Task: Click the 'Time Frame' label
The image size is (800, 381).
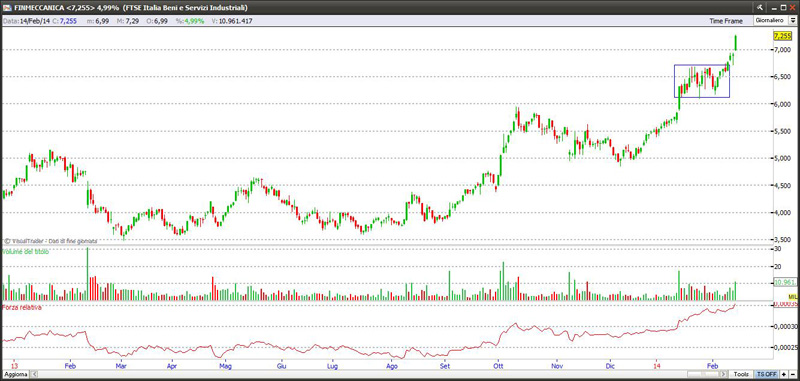Action: [725, 21]
